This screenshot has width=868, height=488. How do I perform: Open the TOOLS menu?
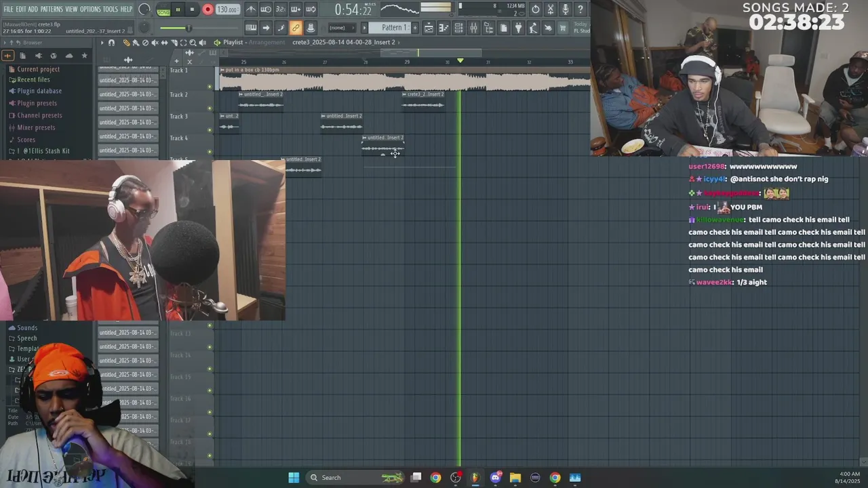(x=111, y=9)
